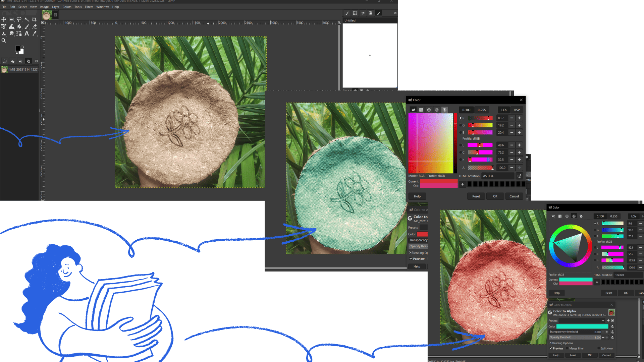Select the Color Picker eyedropper tool
The height and width of the screenshot is (362, 644).
tap(34, 34)
